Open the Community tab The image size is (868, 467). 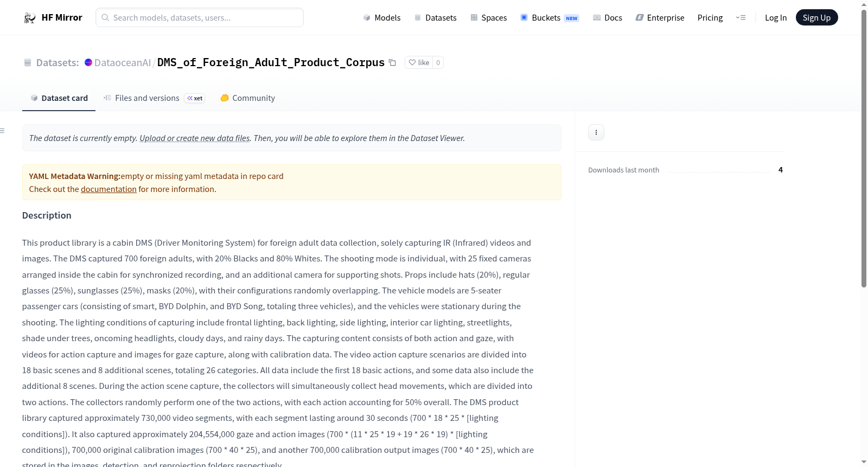(247, 98)
